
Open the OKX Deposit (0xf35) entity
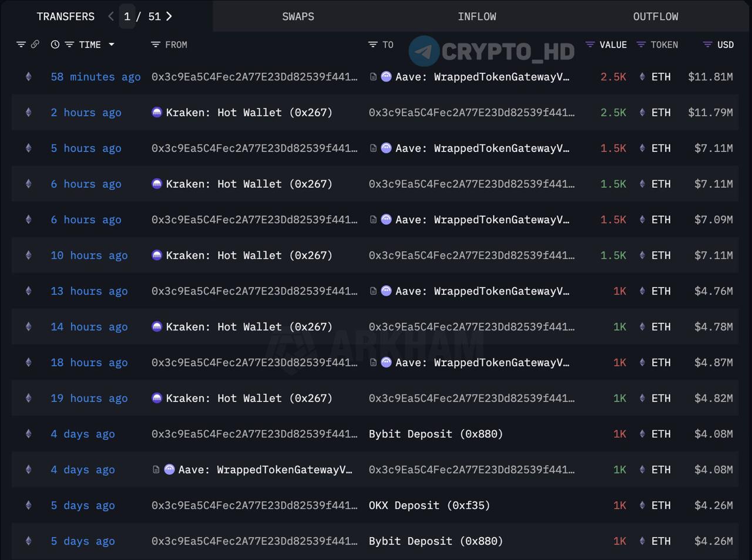click(429, 505)
